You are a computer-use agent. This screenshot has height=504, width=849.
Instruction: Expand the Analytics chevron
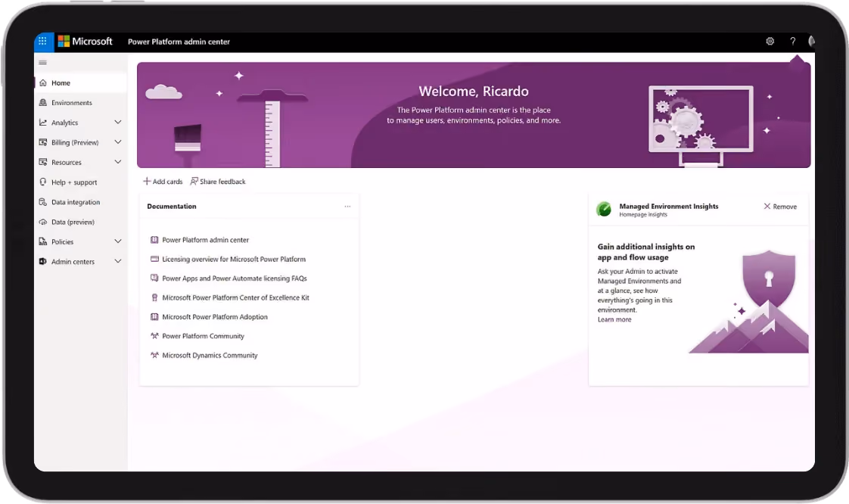click(x=118, y=123)
